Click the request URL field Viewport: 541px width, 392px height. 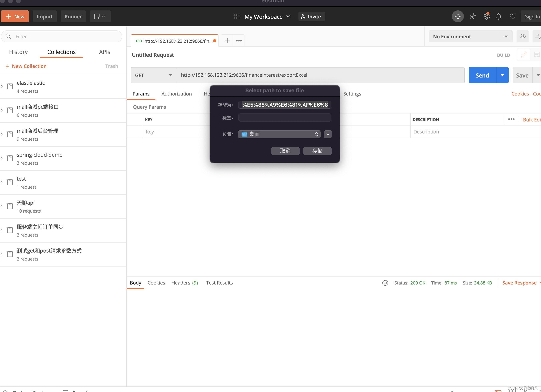[x=321, y=75]
